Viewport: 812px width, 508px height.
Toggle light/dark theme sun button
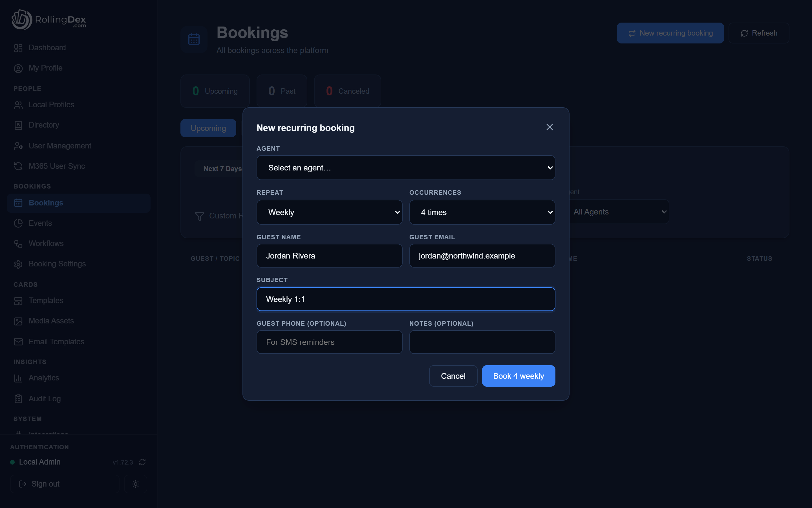click(x=136, y=484)
